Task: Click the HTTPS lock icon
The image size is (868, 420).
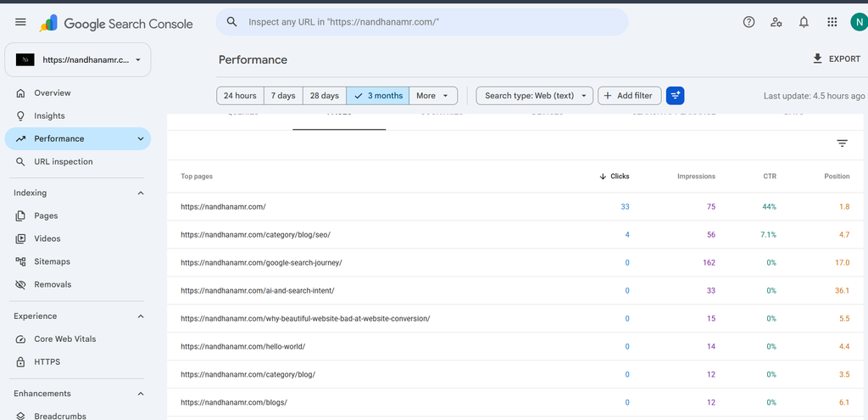Action: click(20, 361)
